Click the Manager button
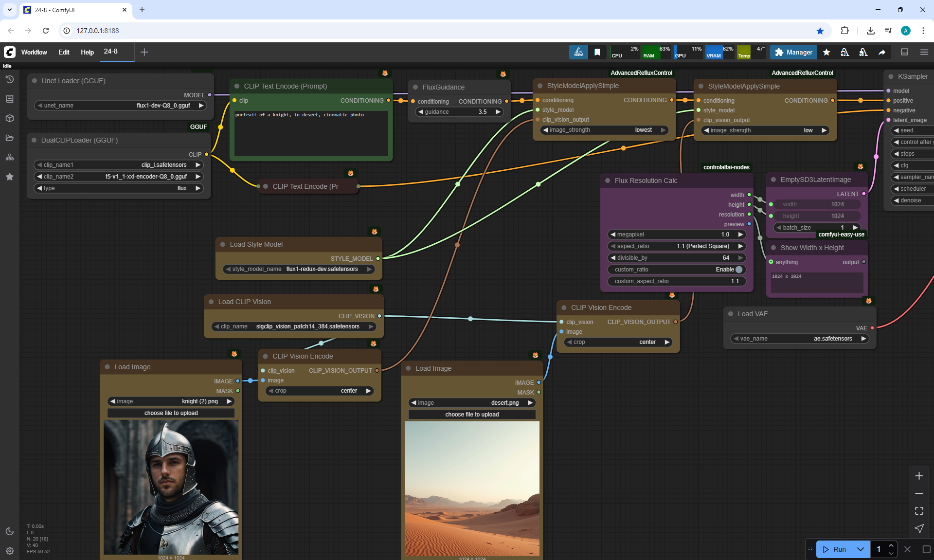This screenshot has height=560, width=934. (793, 52)
